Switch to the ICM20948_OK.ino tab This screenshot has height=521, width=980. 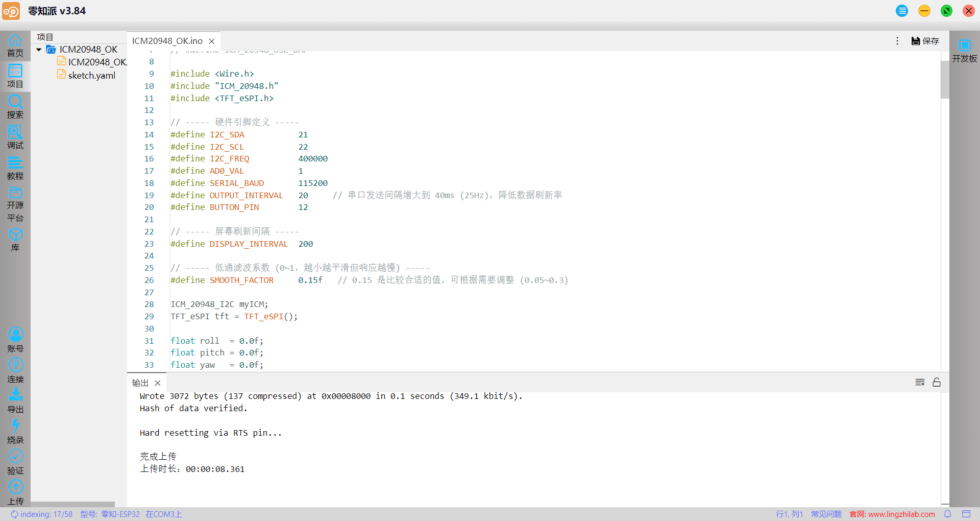(167, 41)
